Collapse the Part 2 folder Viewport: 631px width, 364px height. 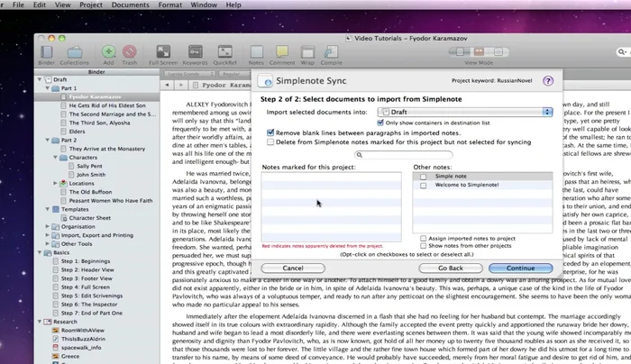[48, 140]
